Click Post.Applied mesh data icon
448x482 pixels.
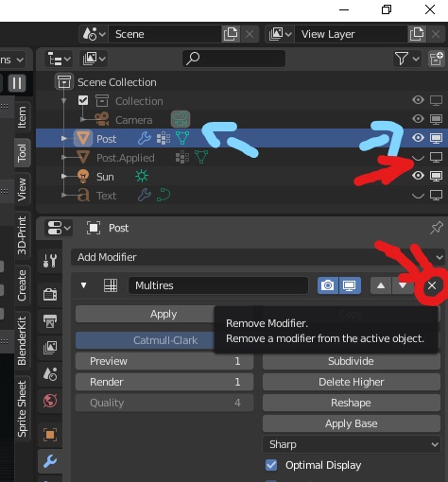[x=201, y=157]
